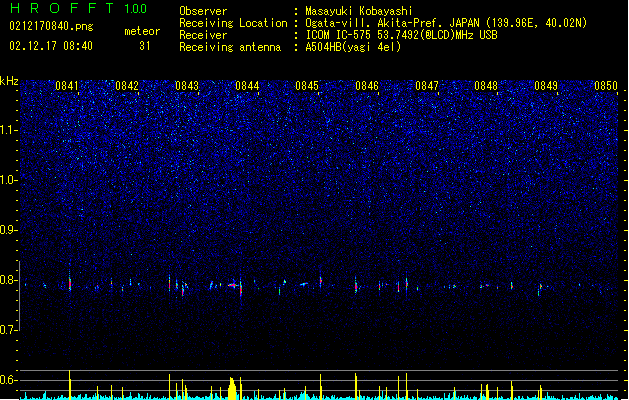Click the wide yellow intensity burst near 0844
Viewport: 629px width, 400px height.
tap(232, 388)
